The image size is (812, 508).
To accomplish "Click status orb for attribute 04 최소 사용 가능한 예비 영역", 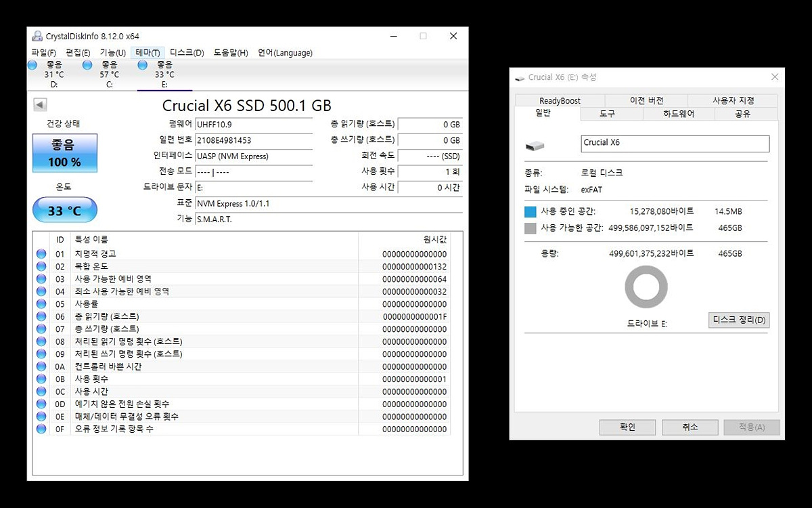I will pos(41,291).
